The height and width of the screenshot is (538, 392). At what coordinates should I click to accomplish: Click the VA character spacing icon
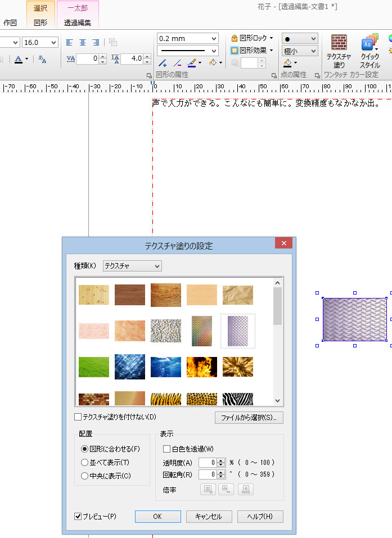[71, 59]
